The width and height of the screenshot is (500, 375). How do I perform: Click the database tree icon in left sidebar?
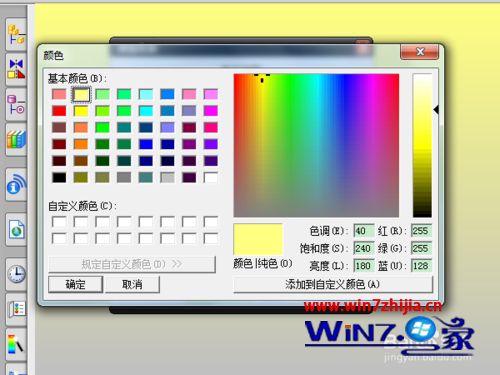(x=16, y=104)
